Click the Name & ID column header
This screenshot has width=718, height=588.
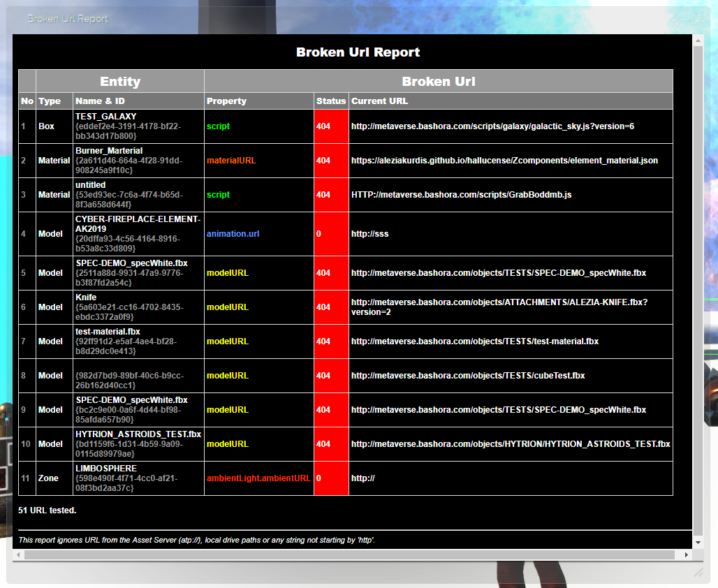coord(138,101)
